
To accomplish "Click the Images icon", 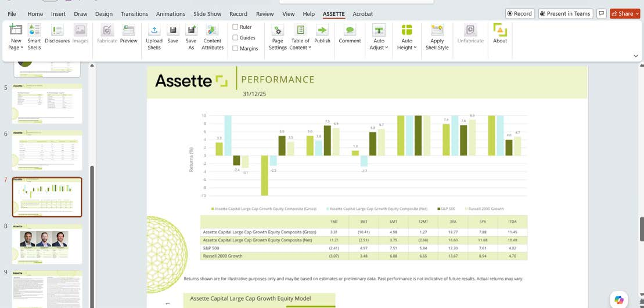I will click(x=80, y=30).
